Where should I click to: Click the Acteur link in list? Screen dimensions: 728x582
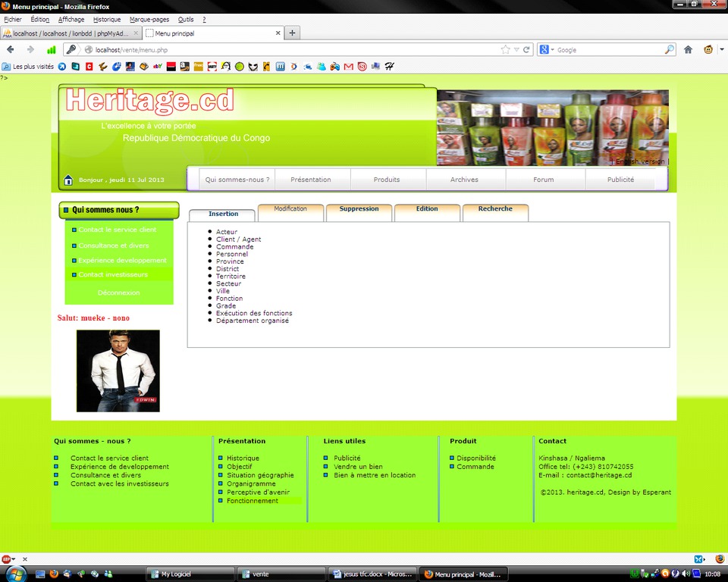coord(227,232)
